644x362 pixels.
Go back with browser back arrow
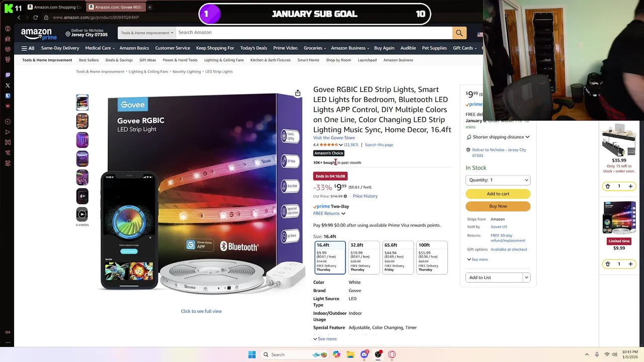pos(19,17)
